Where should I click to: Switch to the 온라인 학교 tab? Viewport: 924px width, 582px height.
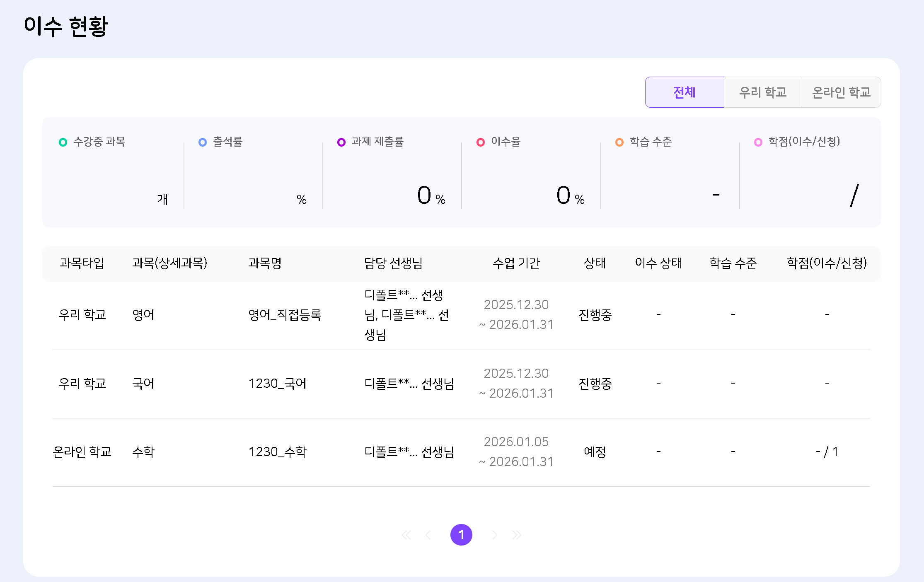coord(841,92)
